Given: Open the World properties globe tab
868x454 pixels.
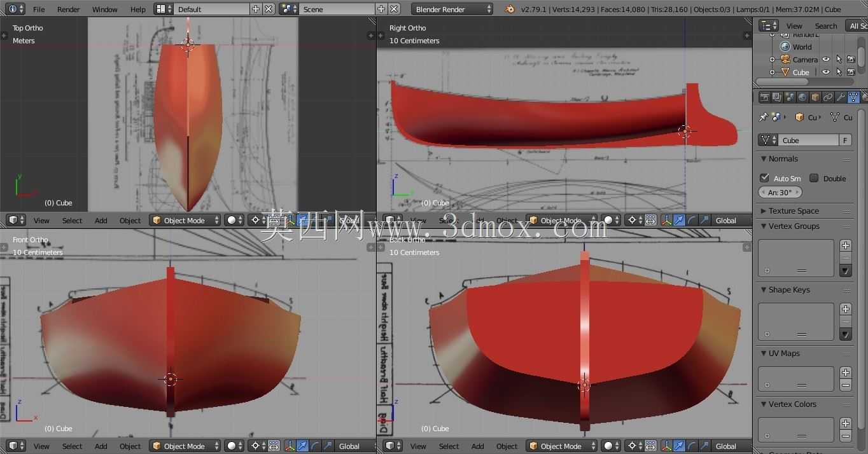Looking at the screenshot, I should pyautogui.click(x=802, y=97).
